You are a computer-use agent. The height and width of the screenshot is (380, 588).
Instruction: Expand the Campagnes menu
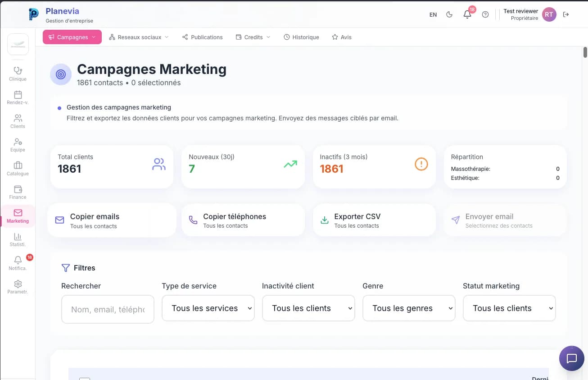[72, 37]
